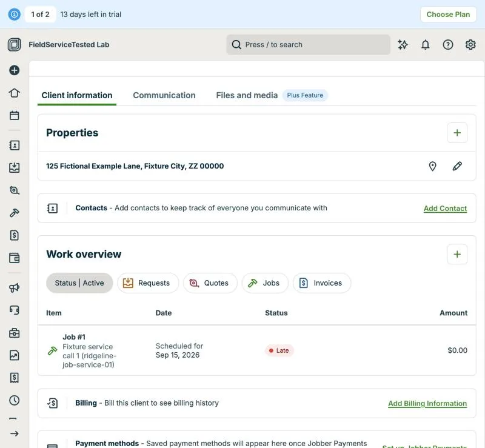Edit the property with the pencil icon
The image size is (485, 448).
click(x=457, y=166)
